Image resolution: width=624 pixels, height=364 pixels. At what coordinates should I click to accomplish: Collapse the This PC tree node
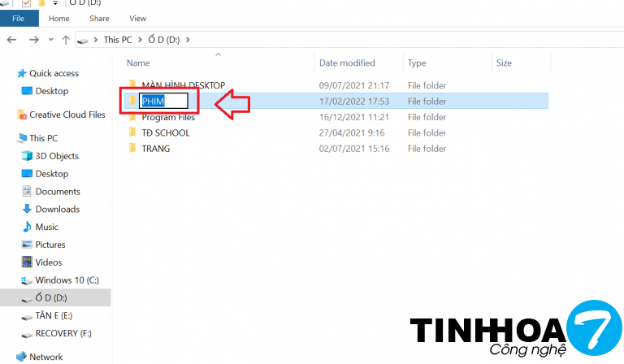[x=8, y=138]
